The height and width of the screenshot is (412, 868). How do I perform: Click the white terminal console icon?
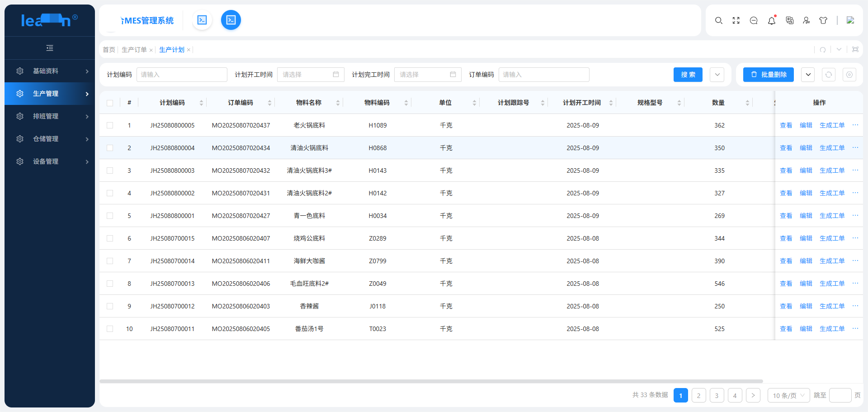pos(202,20)
